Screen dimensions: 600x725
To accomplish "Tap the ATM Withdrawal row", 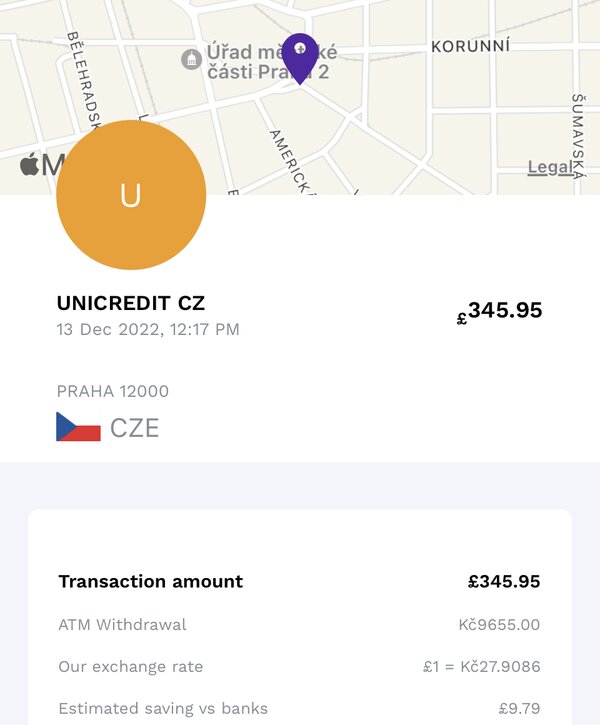I will pyautogui.click(x=300, y=625).
